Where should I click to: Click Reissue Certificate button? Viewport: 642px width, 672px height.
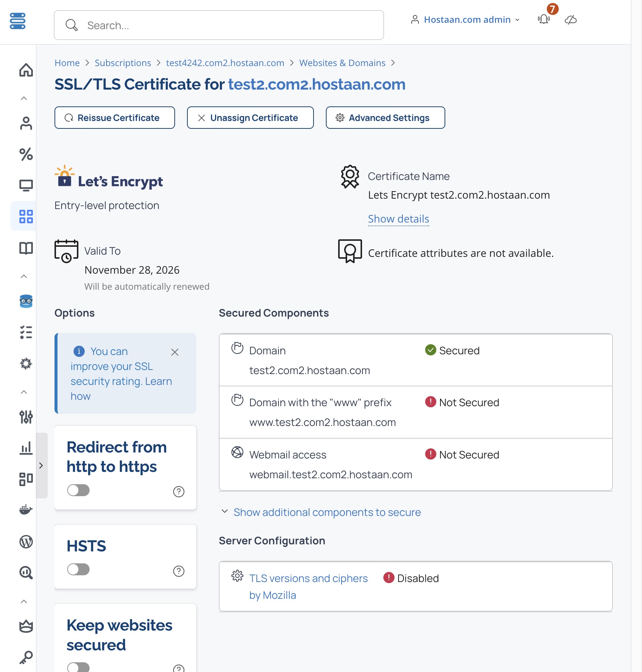pyautogui.click(x=115, y=118)
